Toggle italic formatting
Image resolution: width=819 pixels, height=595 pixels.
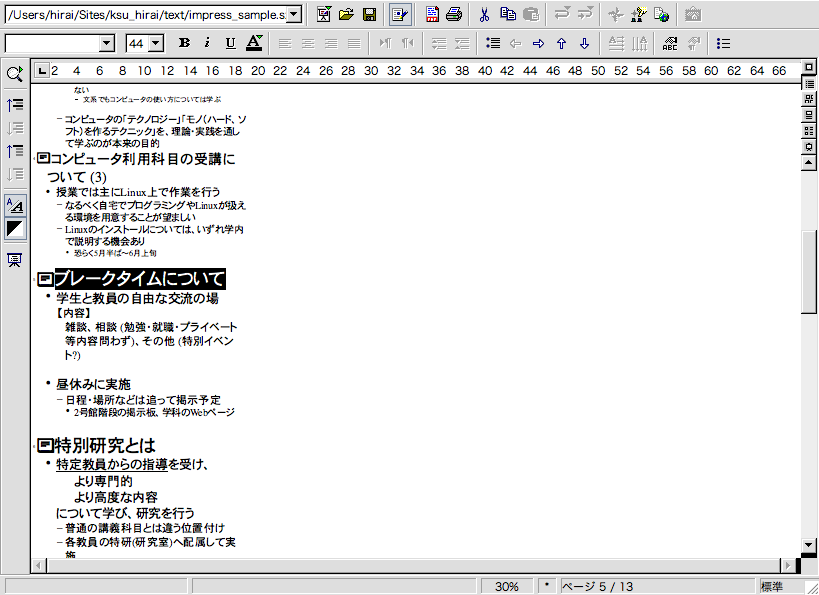coord(207,43)
